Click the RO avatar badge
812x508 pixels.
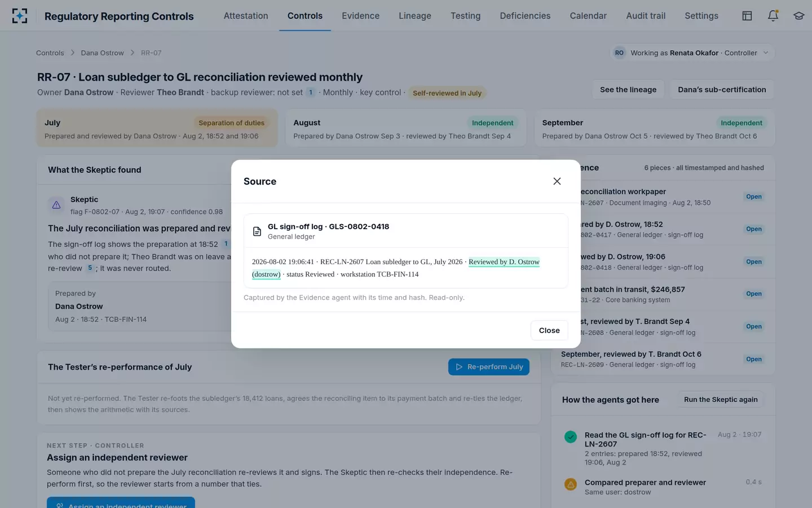point(619,52)
